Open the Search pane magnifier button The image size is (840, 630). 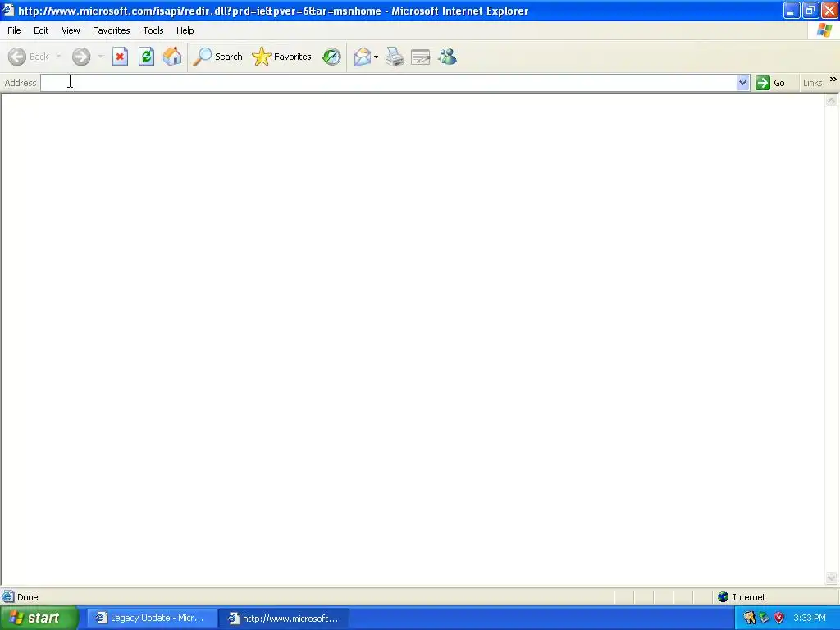pos(217,57)
